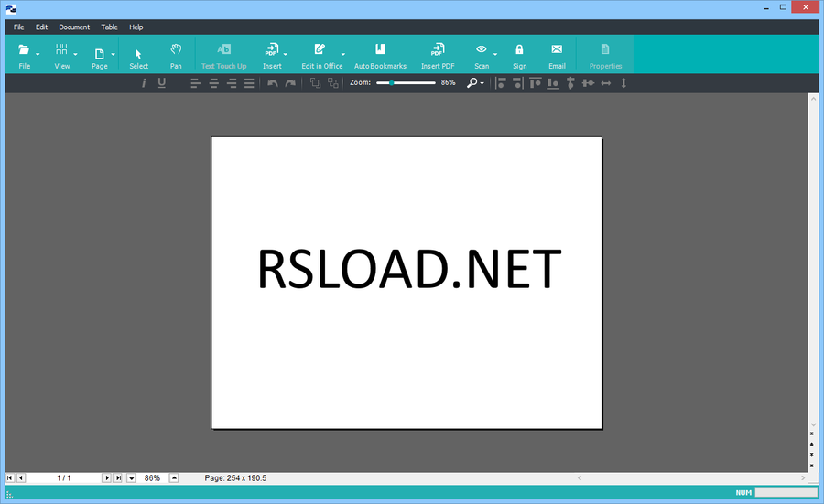This screenshot has width=824, height=504.
Task: Expand the View button dropdown arrow
Action: [76, 54]
